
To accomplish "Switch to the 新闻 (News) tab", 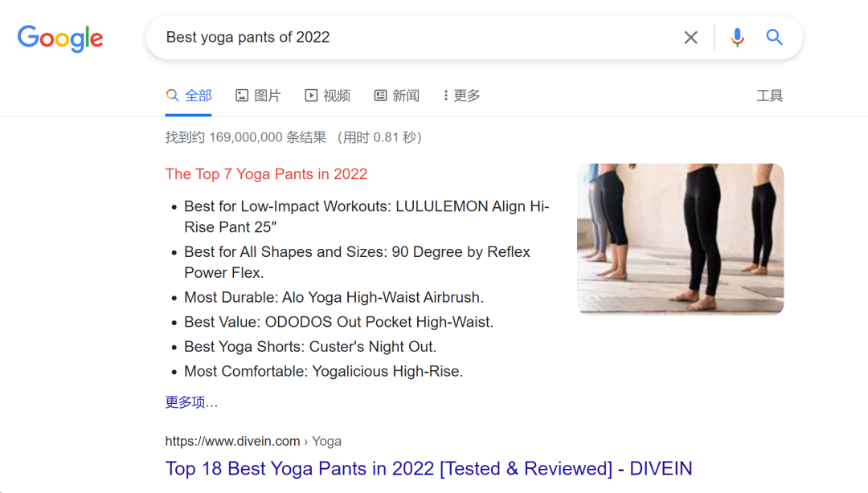I will [397, 96].
